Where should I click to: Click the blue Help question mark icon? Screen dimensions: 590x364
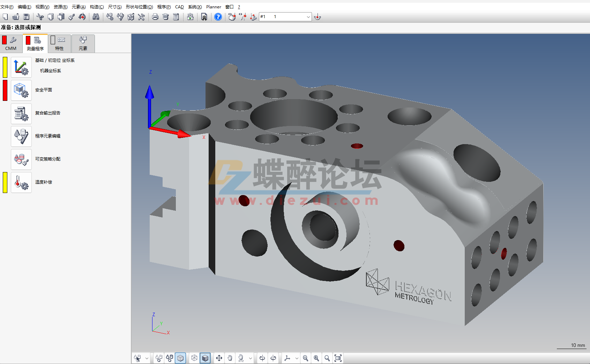click(x=218, y=17)
